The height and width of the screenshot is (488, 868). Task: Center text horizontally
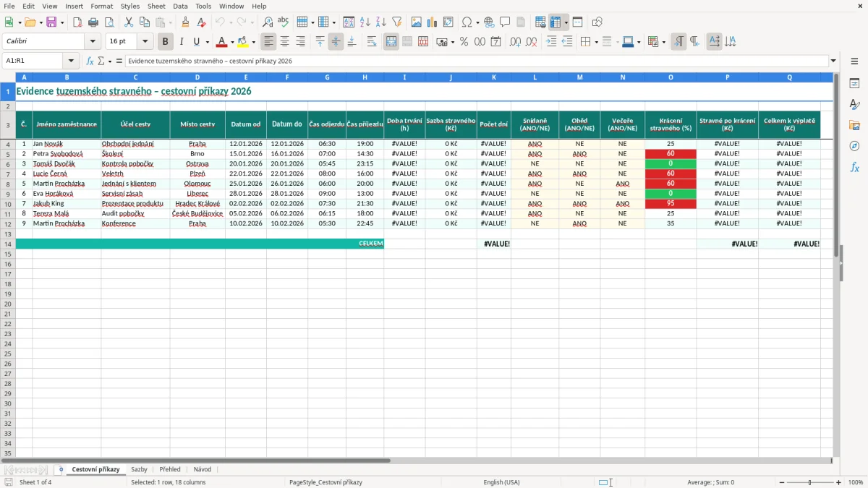[x=284, y=42]
